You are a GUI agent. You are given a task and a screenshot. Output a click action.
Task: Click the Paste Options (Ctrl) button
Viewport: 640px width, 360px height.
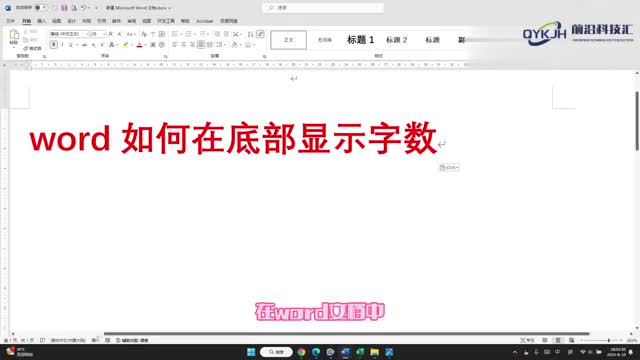coord(449,167)
